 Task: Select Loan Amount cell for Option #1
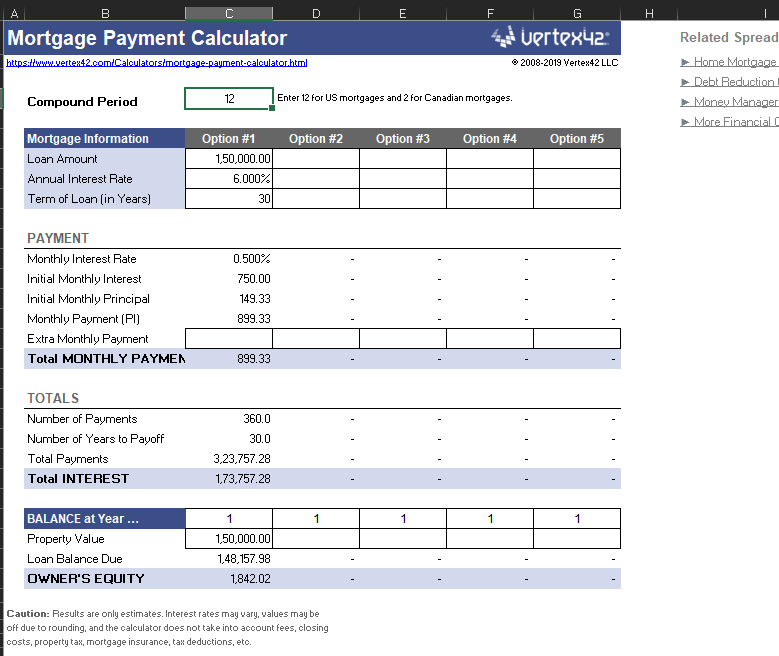point(229,159)
